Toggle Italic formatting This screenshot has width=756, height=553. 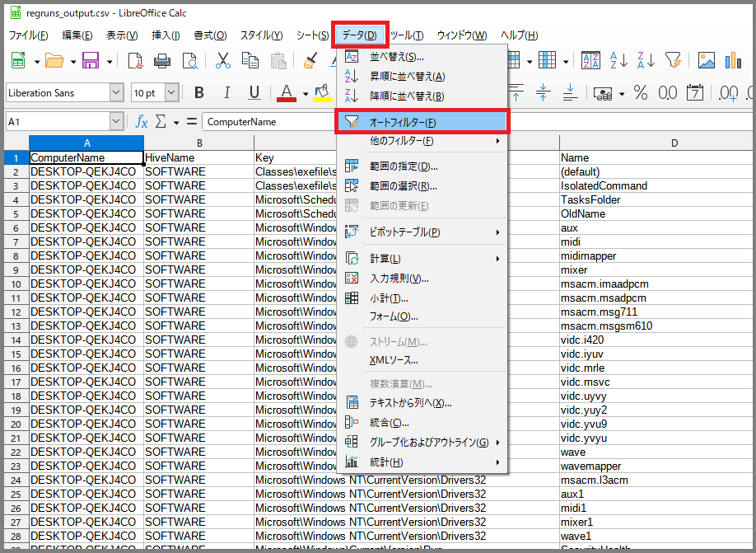(x=226, y=92)
